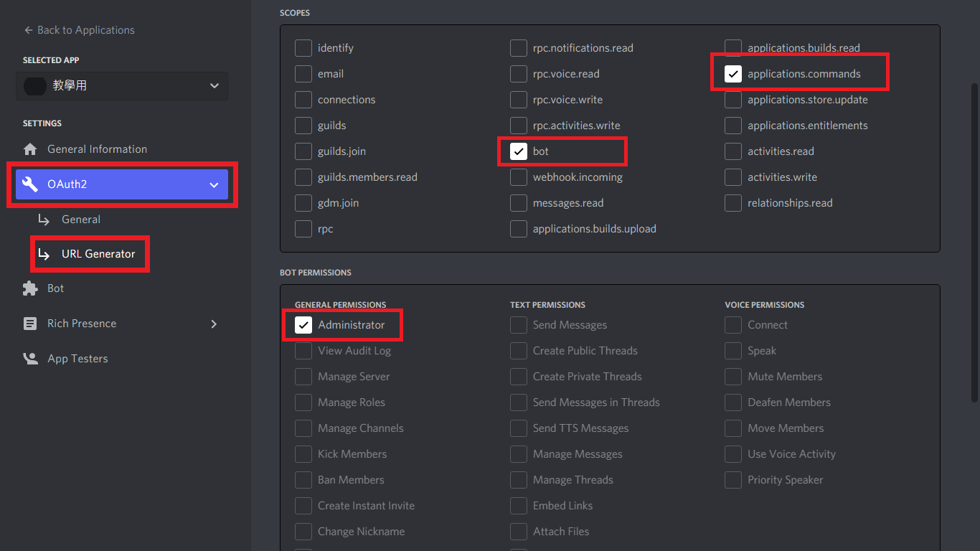This screenshot has height=551, width=980.
Task: Uncheck the bot scope checkbox
Action: tap(518, 151)
